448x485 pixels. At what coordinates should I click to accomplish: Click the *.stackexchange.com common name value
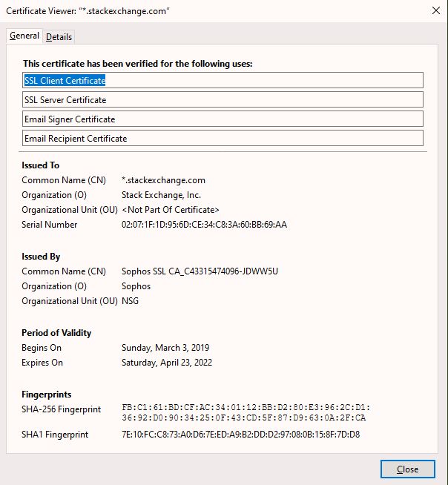coord(163,180)
